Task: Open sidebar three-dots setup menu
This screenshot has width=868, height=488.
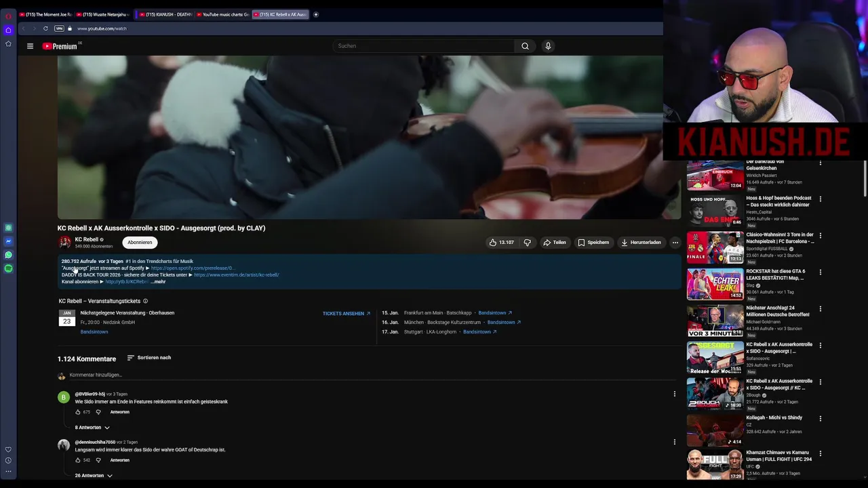Action: tap(8, 471)
